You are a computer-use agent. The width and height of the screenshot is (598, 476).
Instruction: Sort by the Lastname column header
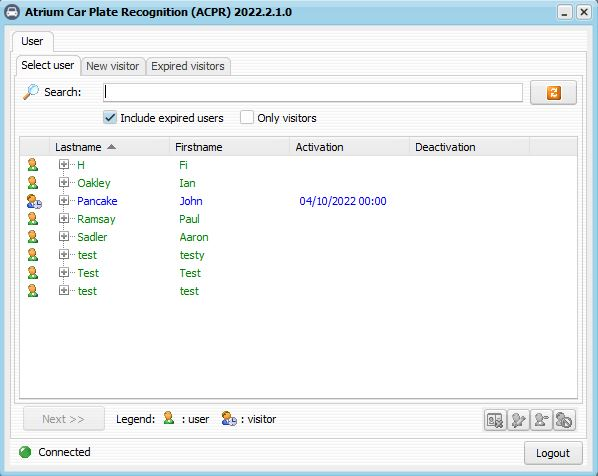click(x=109, y=147)
